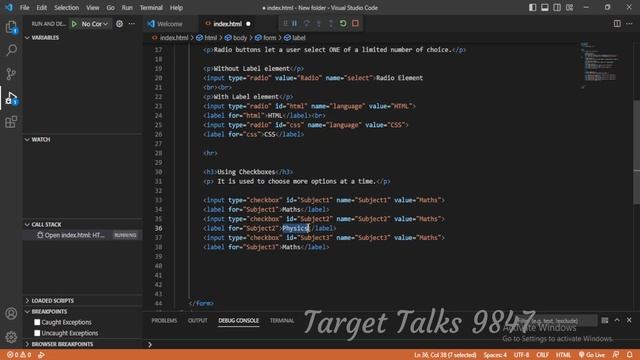Toggle the secondary side bar layout icon
Image resolution: width=640 pixels, height=360 pixels.
click(557, 7)
